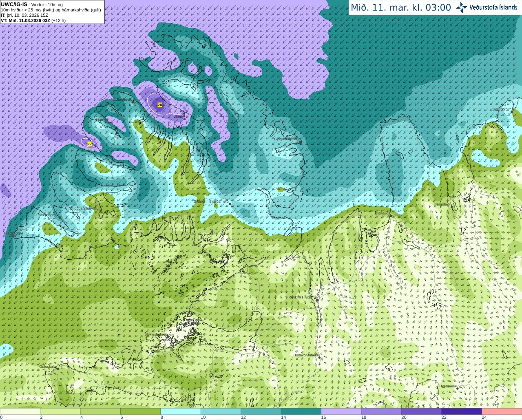Select the Gjögurflugvöllur station dot
This screenshot has height=420, width=522.
click(x=301, y=141)
